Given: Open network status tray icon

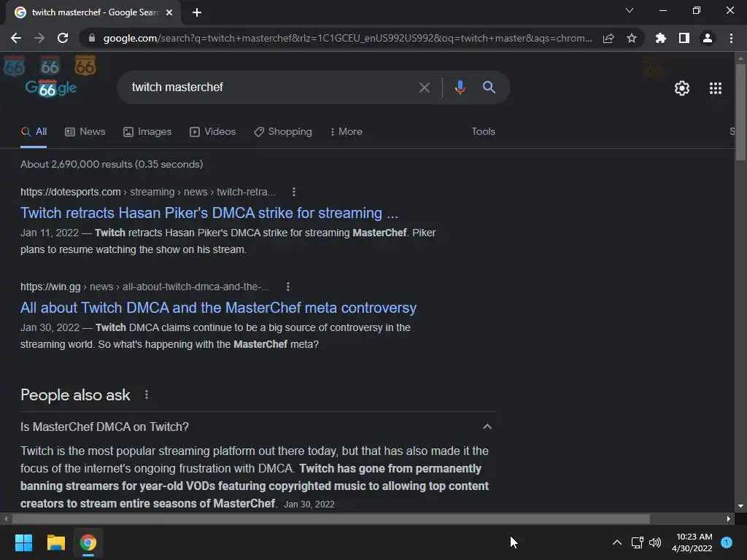Looking at the screenshot, I should (x=637, y=542).
